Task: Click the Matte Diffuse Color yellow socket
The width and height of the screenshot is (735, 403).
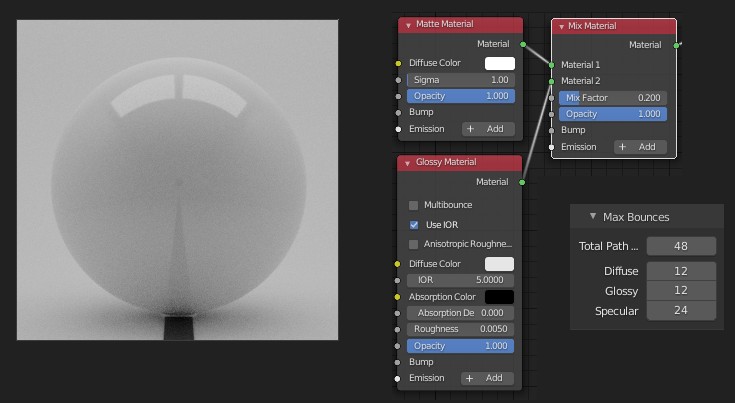Action: (x=398, y=63)
